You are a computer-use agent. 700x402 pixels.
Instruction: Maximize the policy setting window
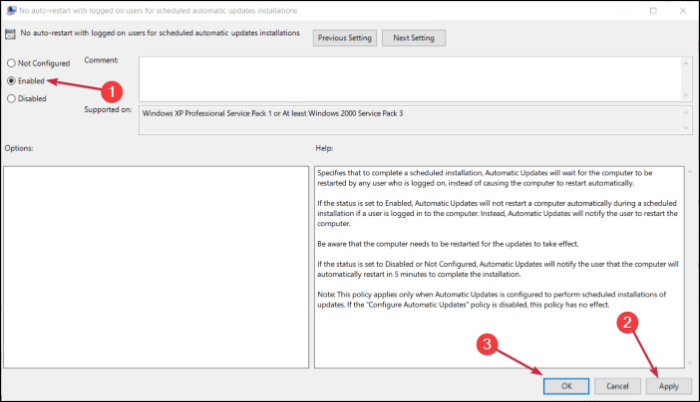pyautogui.click(x=653, y=10)
